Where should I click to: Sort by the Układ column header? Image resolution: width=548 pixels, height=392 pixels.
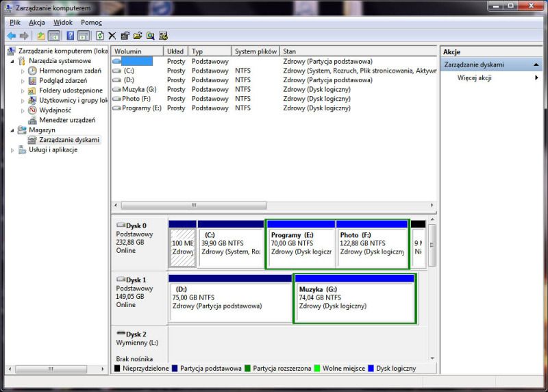(x=176, y=51)
